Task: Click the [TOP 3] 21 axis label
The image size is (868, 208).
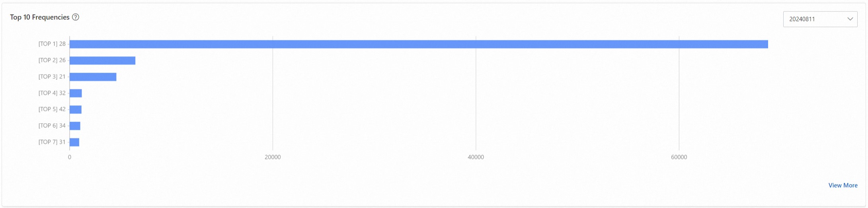Action: [52, 76]
